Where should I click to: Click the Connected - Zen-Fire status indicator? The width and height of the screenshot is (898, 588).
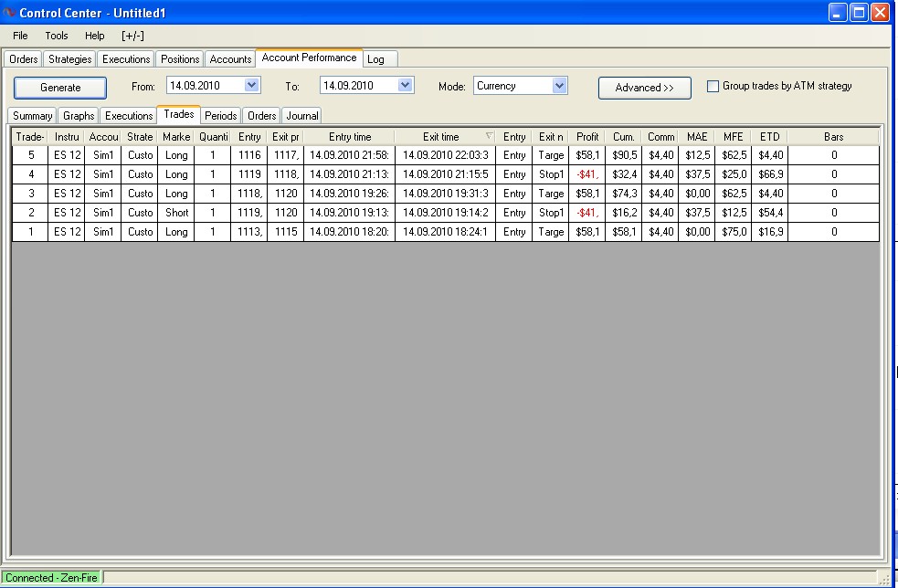coord(51,578)
